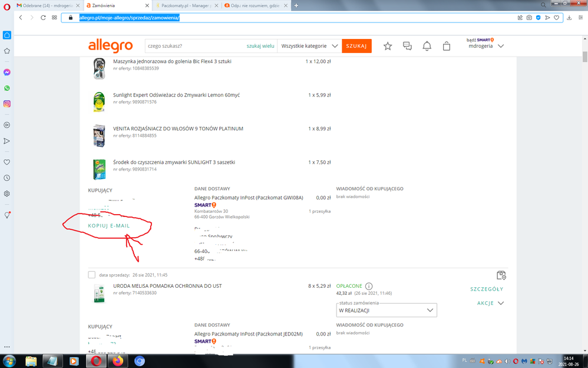Close the Zamówienia tab

coord(147,6)
